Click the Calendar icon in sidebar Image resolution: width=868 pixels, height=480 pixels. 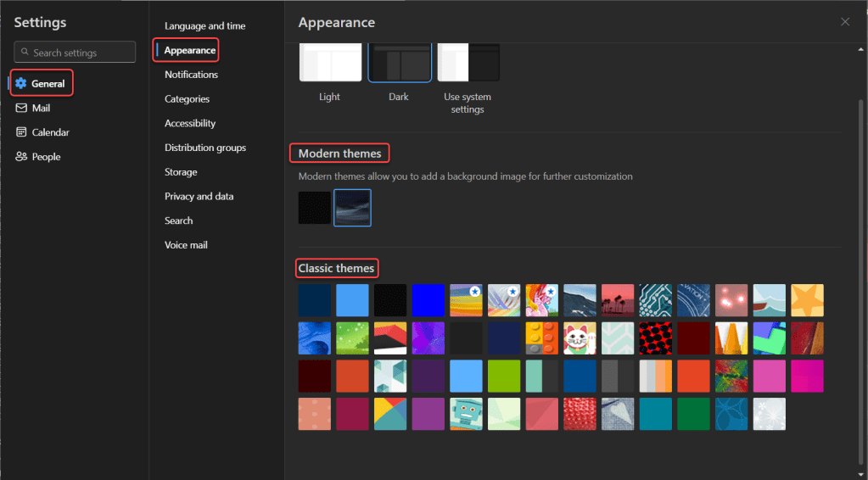[x=21, y=132]
